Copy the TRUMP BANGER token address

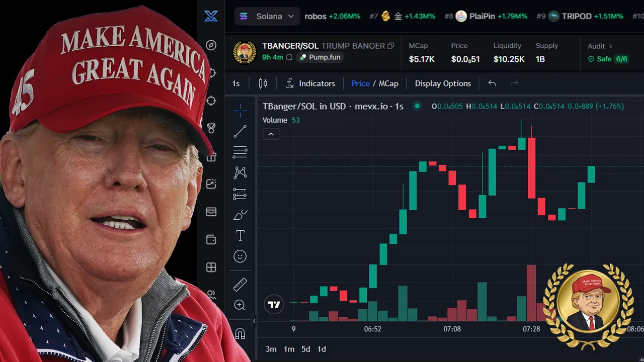point(390,46)
